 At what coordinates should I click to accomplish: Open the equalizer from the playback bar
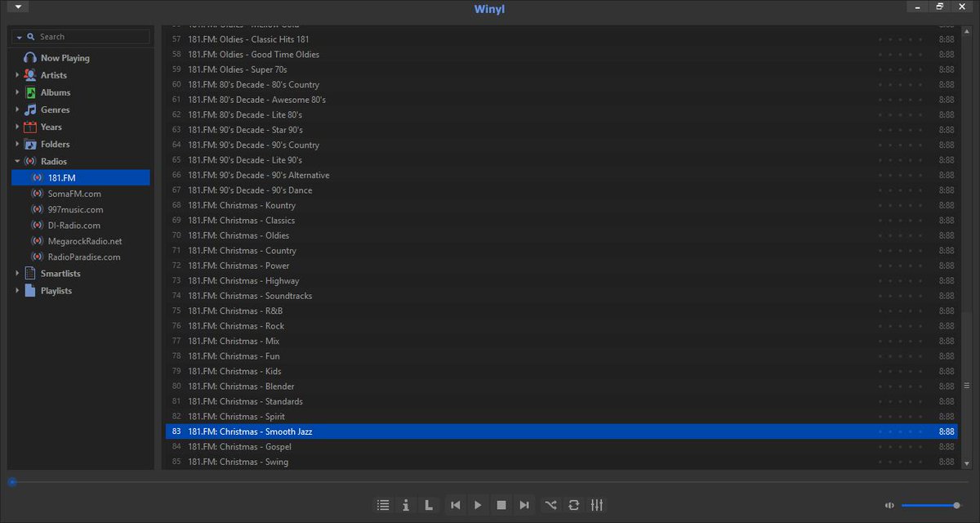pyautogui.click(x=596, y=505)
